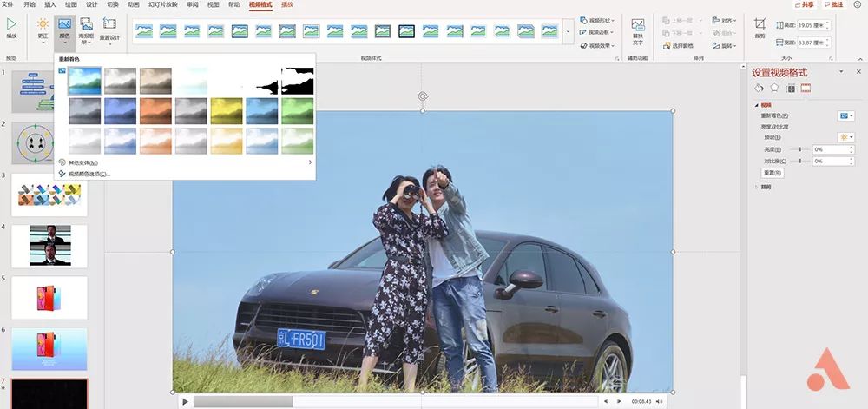868x409 pixels.
Task: Close the Format Video pane
Action: click(x=858, y=72)
